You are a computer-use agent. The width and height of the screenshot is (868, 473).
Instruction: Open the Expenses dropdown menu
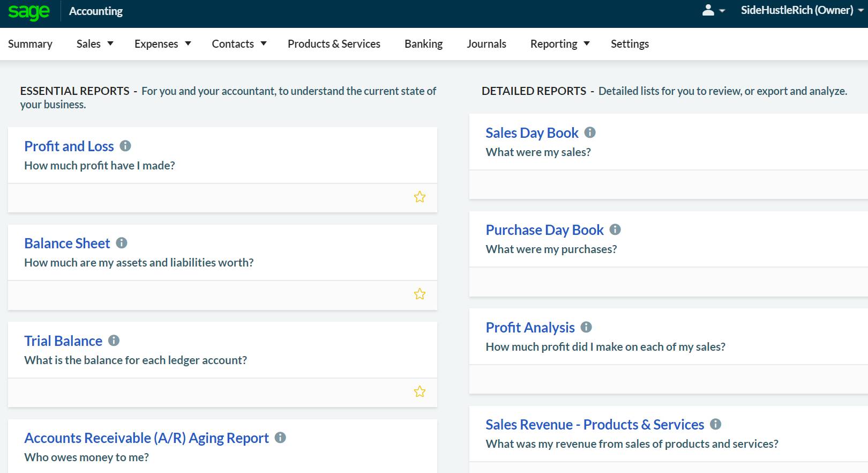[x=162, y=44]
